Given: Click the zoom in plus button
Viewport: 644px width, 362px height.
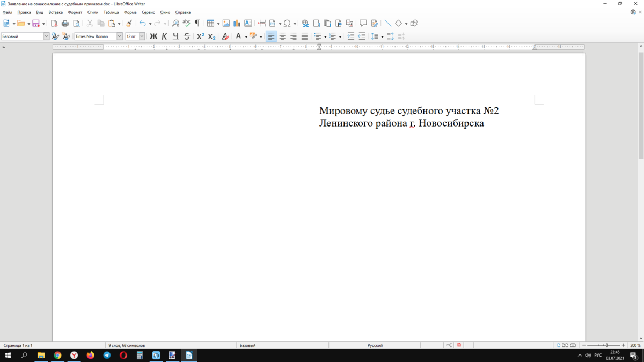Looking at the screenshot, I should [x=625, y=345].
